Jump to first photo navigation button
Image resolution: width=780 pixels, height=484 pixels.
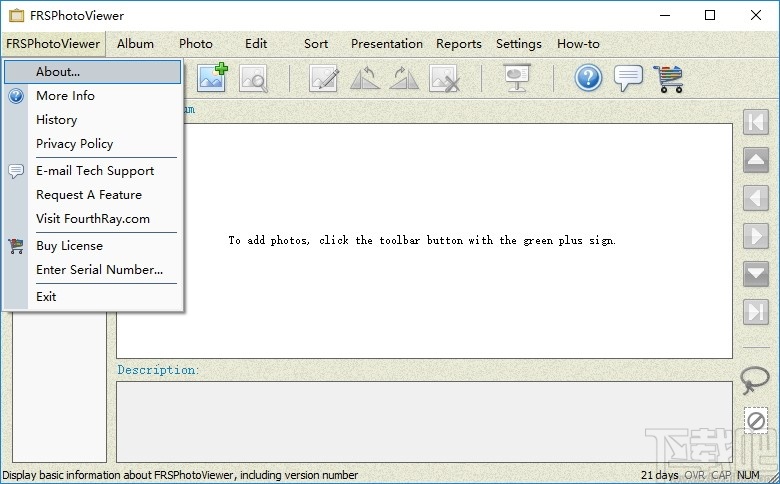756,122
